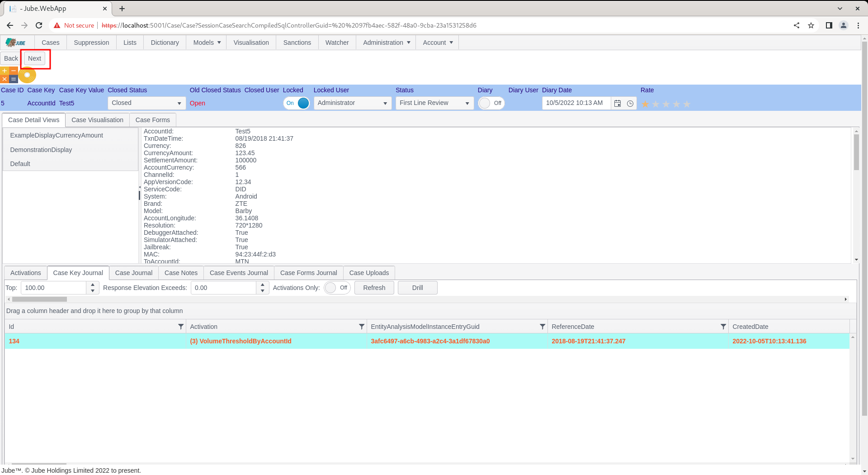This screenshot has height=475, width=868.
Task: Switch to the Case Uploads tab
Action: pyautogui.click(x=369, y=273)
